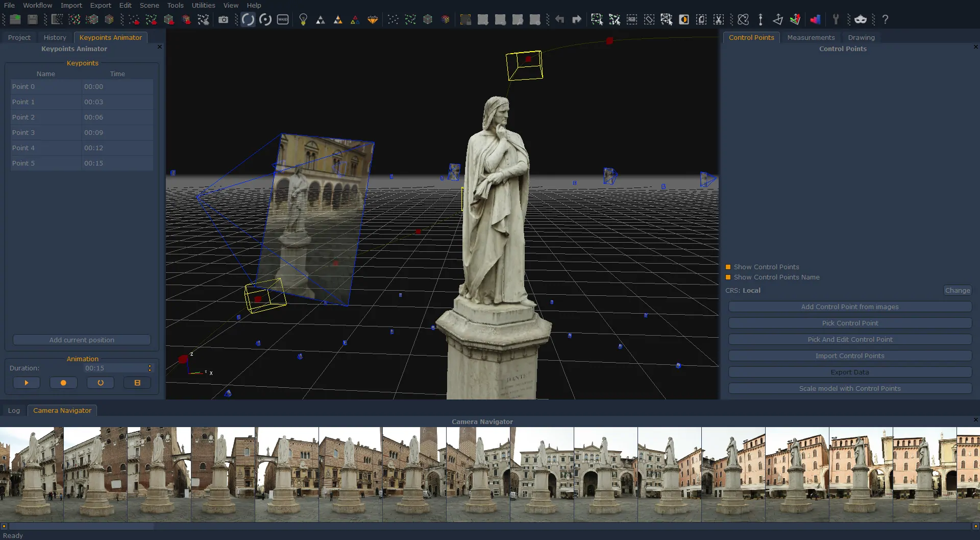Screen dimensions: 980x540
Task: Select the scissors cut tool
Action: 718,19
